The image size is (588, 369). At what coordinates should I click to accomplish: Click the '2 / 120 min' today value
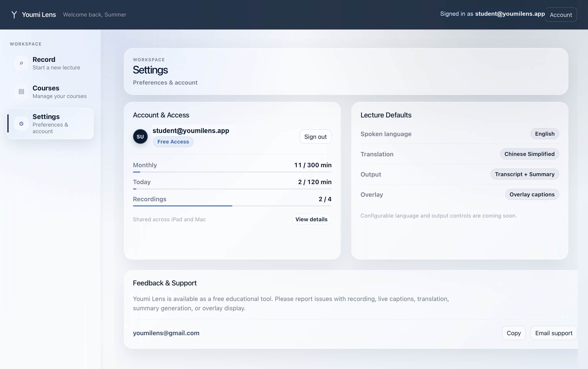point(315,182)
